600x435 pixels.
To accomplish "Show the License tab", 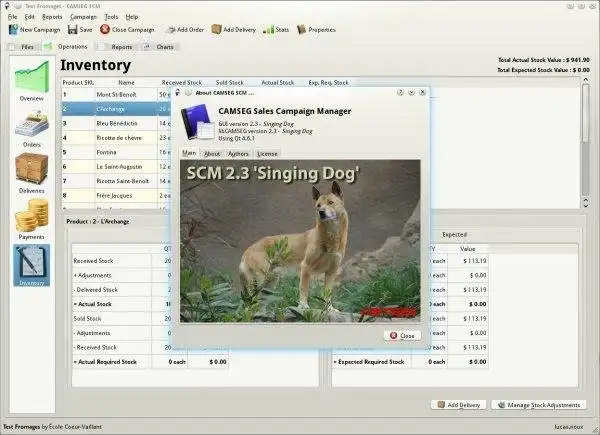I will (267, 153).
